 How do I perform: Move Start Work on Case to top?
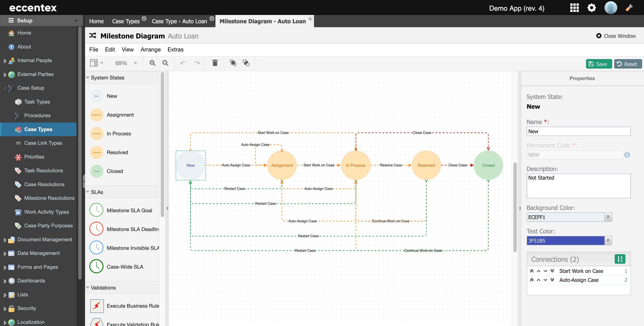click(x=532, y=271)
